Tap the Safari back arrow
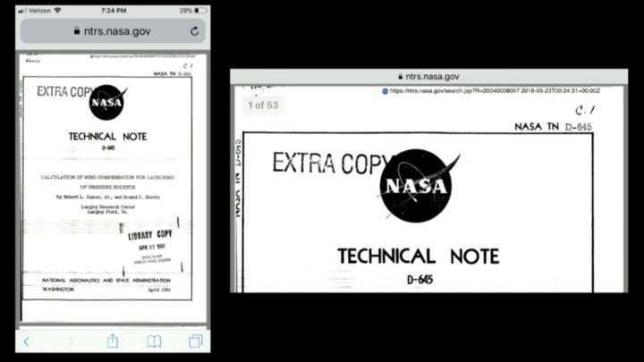This screenshot has height=362, width=644. 26,341
